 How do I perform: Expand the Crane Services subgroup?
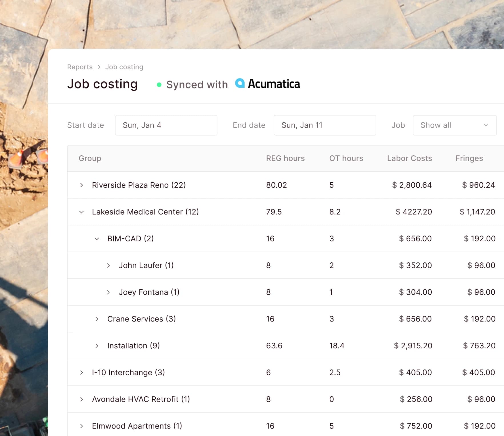(x=97, y=319)
